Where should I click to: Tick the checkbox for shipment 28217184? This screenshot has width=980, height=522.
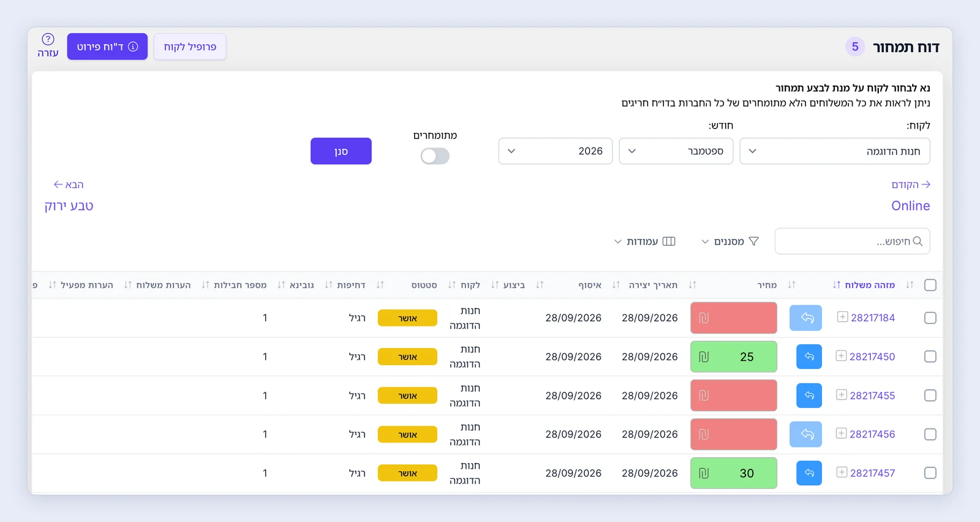[930, 318]
